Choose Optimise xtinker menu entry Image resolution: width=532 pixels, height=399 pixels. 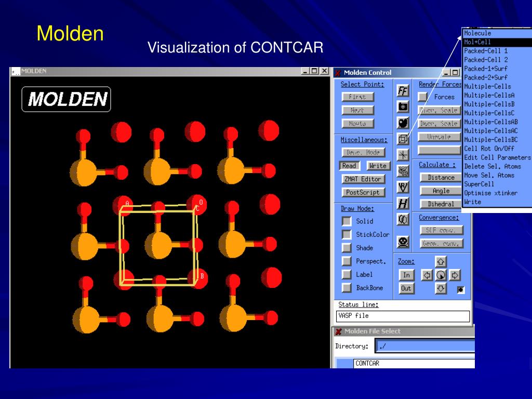(x=497, y=193)
